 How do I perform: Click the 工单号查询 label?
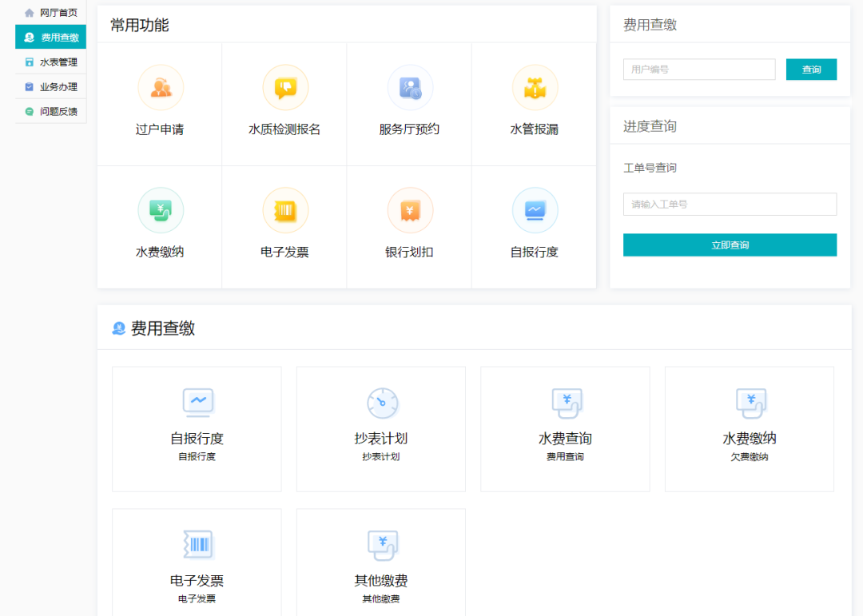(x=650, y=168)
